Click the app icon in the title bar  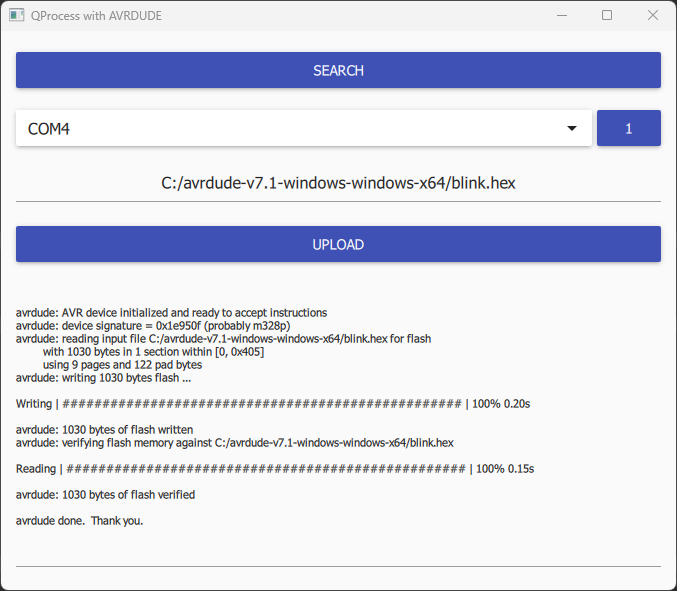click(x=16, y=16)
